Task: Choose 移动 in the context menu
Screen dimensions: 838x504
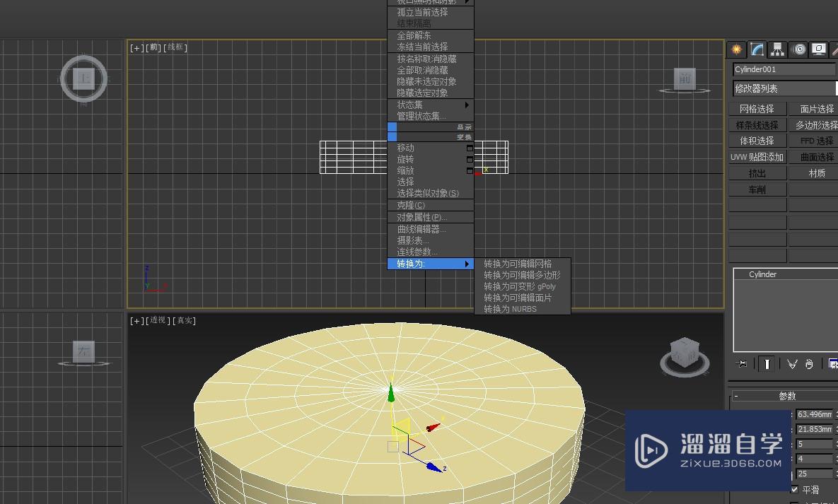Action: tap(406, 148)
